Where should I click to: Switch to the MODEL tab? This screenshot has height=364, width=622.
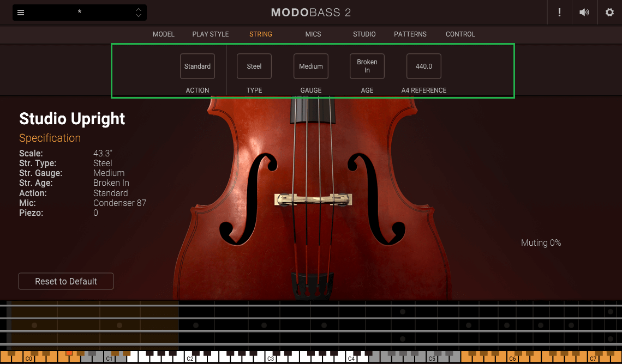pos(164,34)
